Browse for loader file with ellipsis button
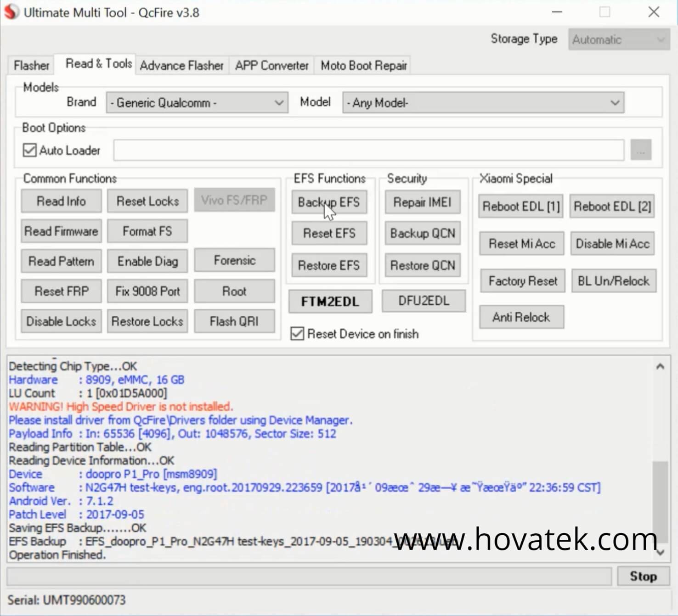Viewport: 678px width, 616px height. [x=641, y=150]
